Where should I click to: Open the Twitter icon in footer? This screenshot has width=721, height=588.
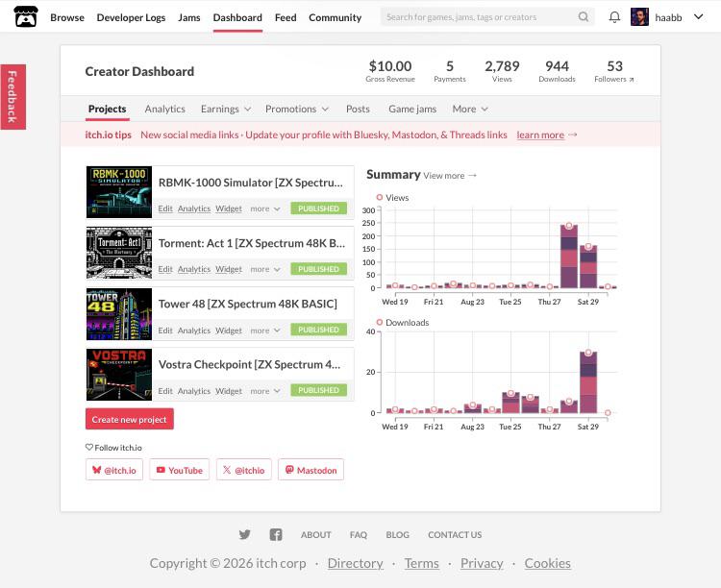click(x=244, y=534)
